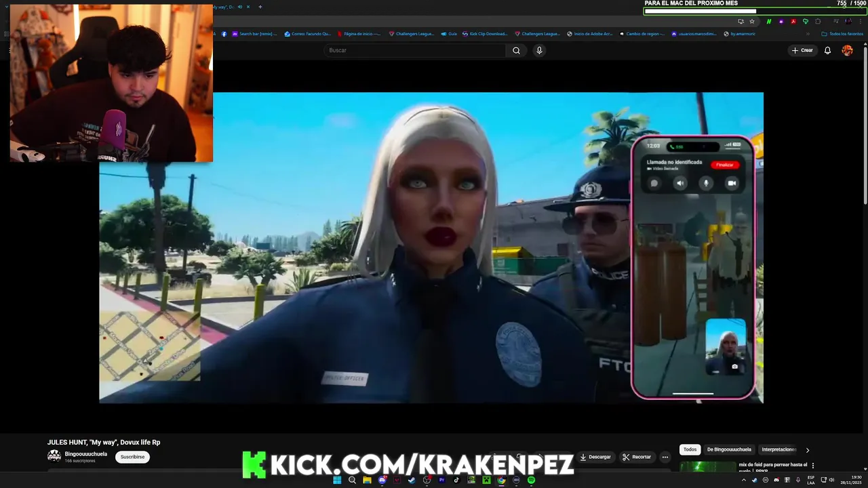Open the Guia bookmark
The width and height of the screenshot is (868, 488).
click(449, 33)
